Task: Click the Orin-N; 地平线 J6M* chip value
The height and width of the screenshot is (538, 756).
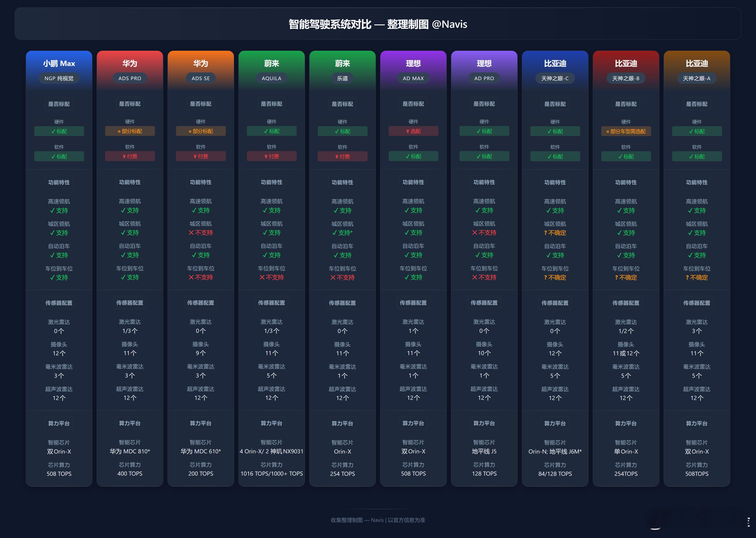Action: [x=555, y=451]
